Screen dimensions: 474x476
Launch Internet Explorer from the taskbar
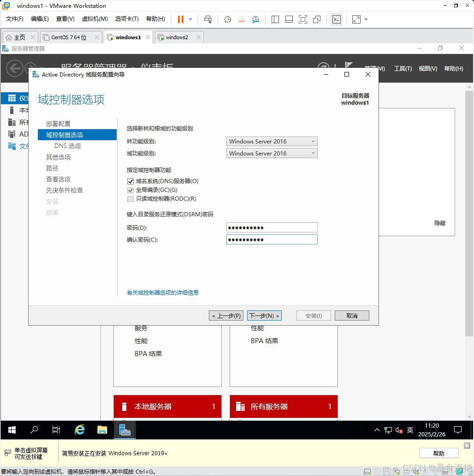79,430
